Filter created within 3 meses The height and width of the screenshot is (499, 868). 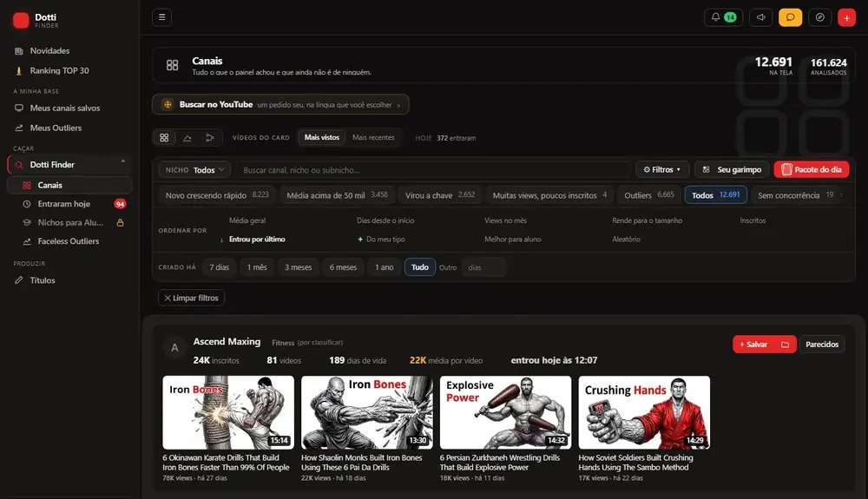[x=299, y=267]
